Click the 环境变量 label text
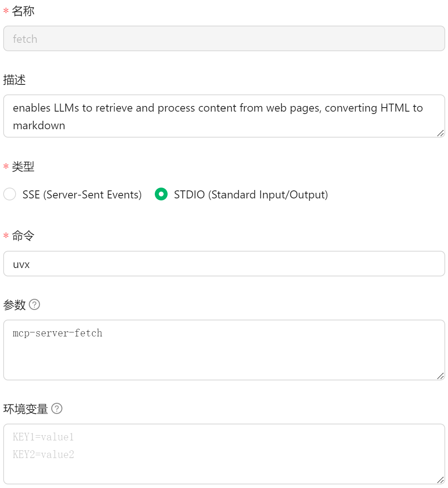 26,409
